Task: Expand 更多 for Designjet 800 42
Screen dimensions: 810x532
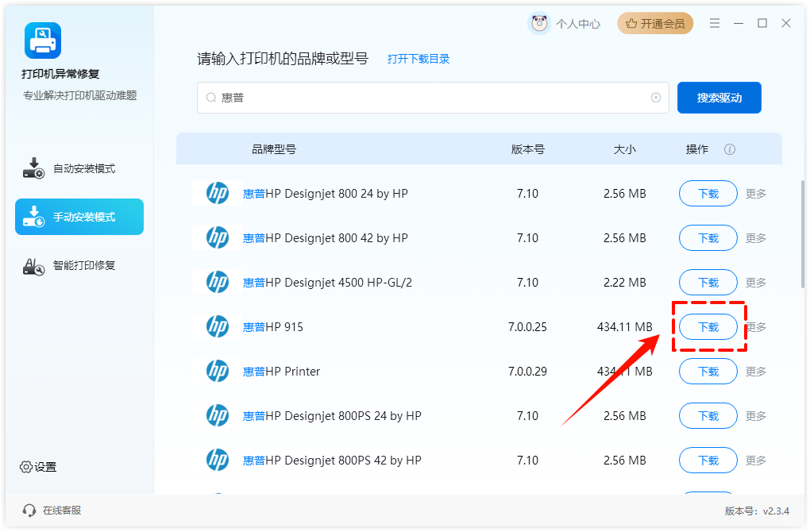Action: point(756,238)
